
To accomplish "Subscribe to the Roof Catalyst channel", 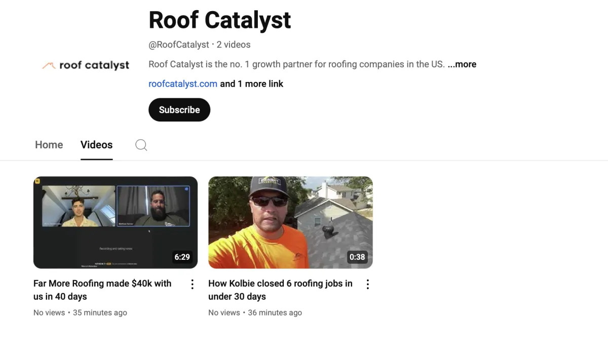I will 179,110.
